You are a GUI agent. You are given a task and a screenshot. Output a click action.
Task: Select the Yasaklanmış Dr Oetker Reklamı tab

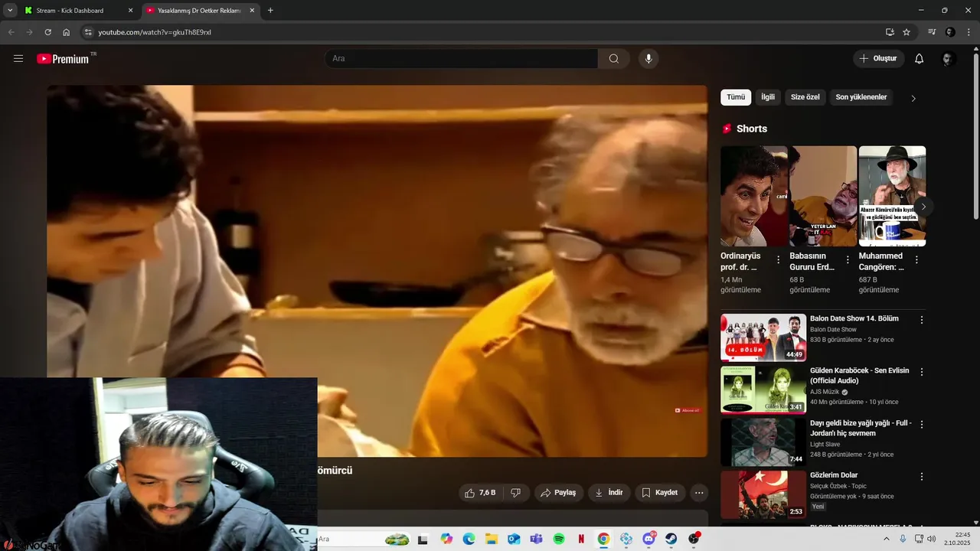click(199, 11)
